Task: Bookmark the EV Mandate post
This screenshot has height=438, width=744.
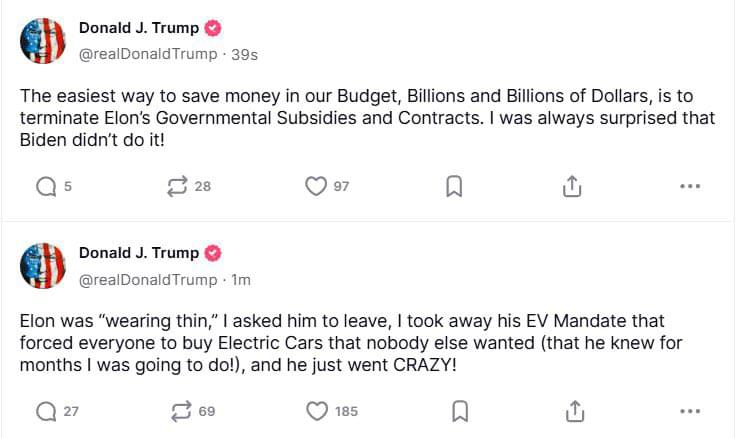Action: tap(460, 411)
